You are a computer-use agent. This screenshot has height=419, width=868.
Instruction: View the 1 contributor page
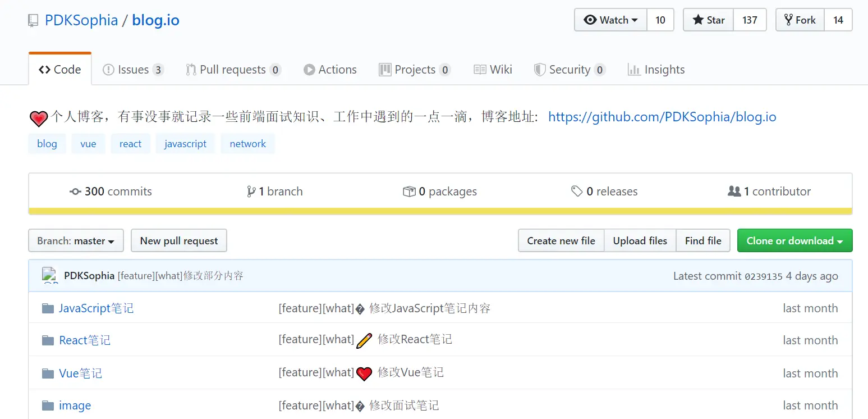pyautogui.click(x=769, y=192)
